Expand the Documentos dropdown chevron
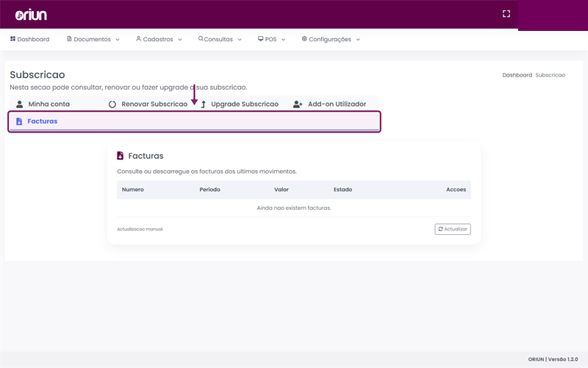Image resolution: width=588 pixels, height=368 pixels. point(118,40)
